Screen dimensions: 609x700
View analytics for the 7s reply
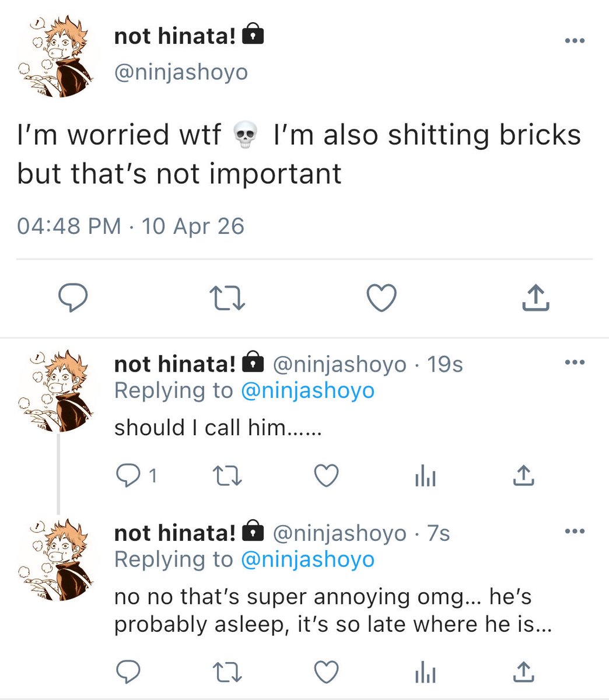(425, 673)
